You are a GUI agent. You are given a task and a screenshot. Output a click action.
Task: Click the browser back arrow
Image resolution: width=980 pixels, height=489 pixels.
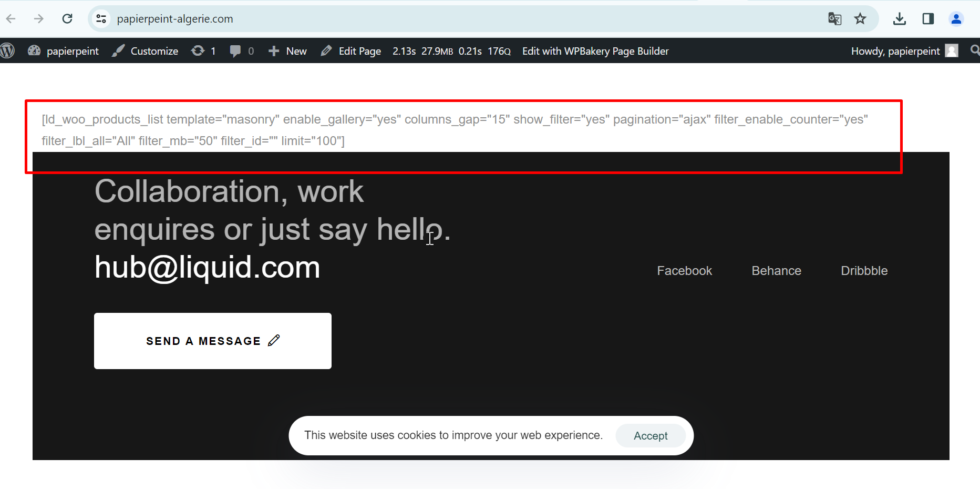(11, 19)
